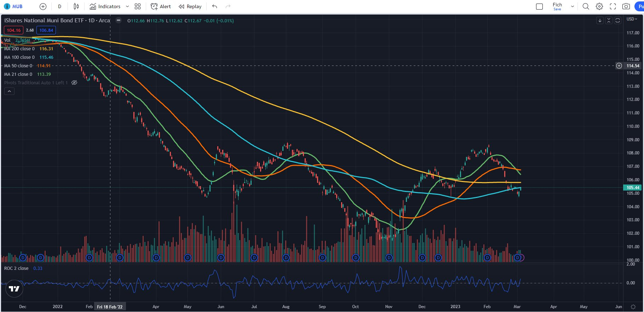Click the 114.54 crosshair price label
This screenshot has height=312, width=644.
(633, 66)
